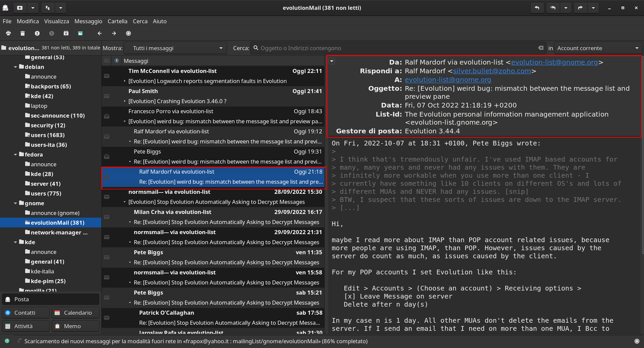The width and height of the screenshot is (644, 348).
Task: Open the Messaggio menu
Action: [88, 21]
